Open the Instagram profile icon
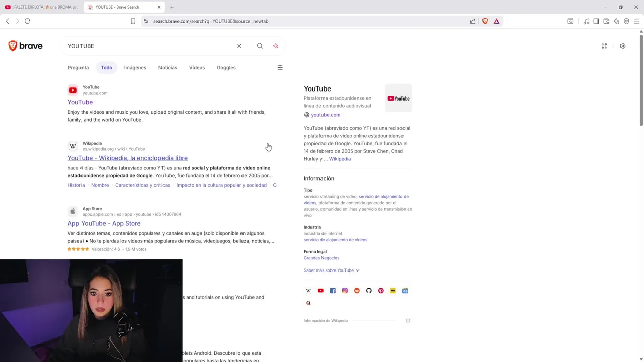 [x=345, y=291]
